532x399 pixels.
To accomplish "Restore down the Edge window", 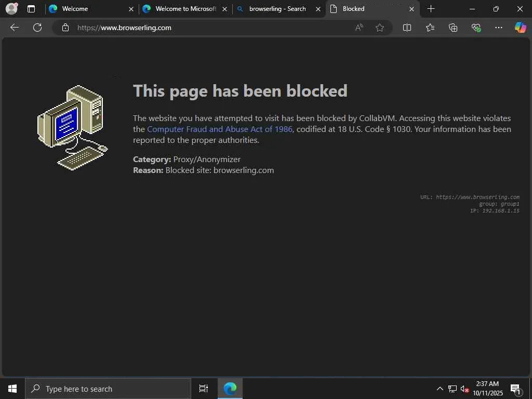I will click(496, 9).
